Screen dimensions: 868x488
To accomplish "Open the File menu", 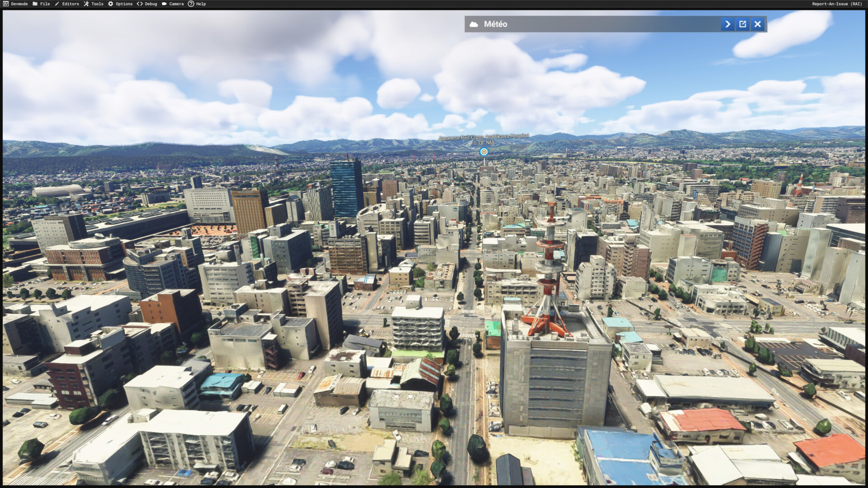I will click(45, 4).
